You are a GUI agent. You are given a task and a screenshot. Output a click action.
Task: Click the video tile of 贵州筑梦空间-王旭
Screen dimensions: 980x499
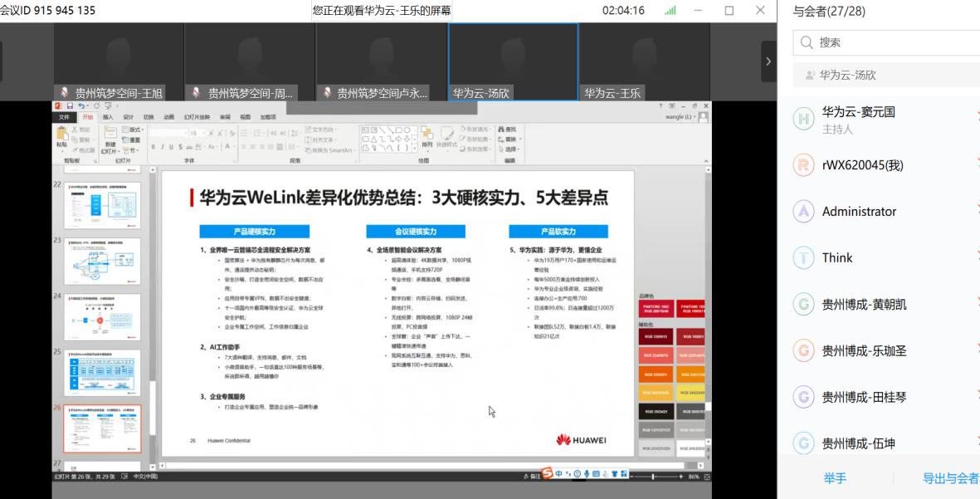point(119,61)
